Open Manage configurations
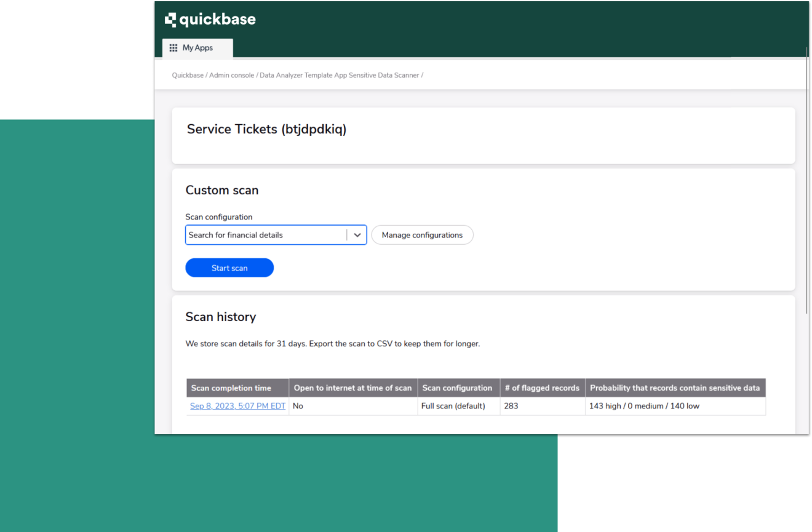Viewport: 812px width, 532px height. (x=422, y=235)
